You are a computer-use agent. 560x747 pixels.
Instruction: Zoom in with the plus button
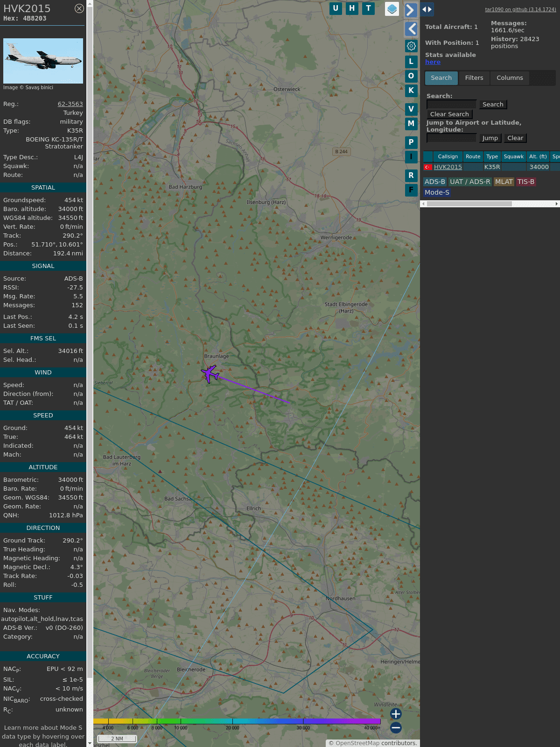pyautogui.click(x=396, y=713)
